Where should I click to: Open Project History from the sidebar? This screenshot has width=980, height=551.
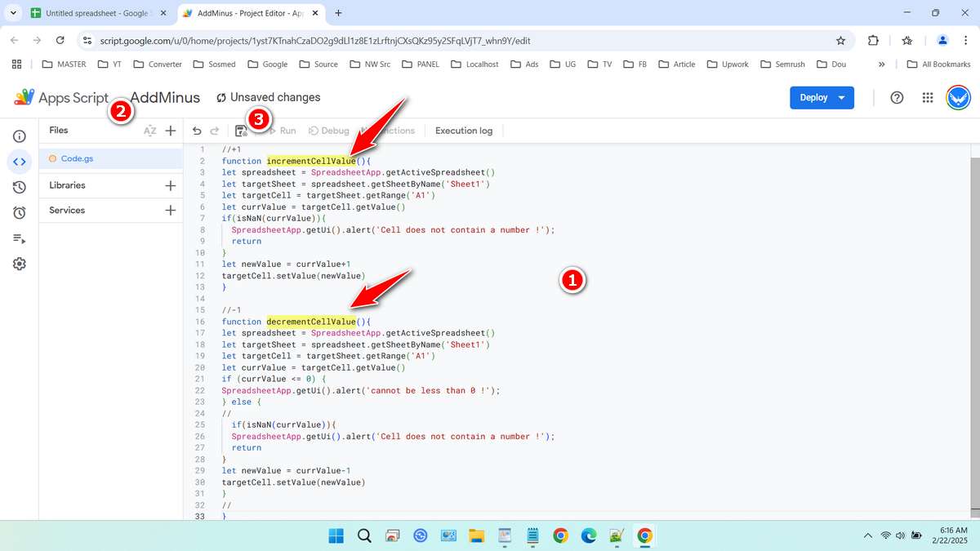(x=20, y=187)
